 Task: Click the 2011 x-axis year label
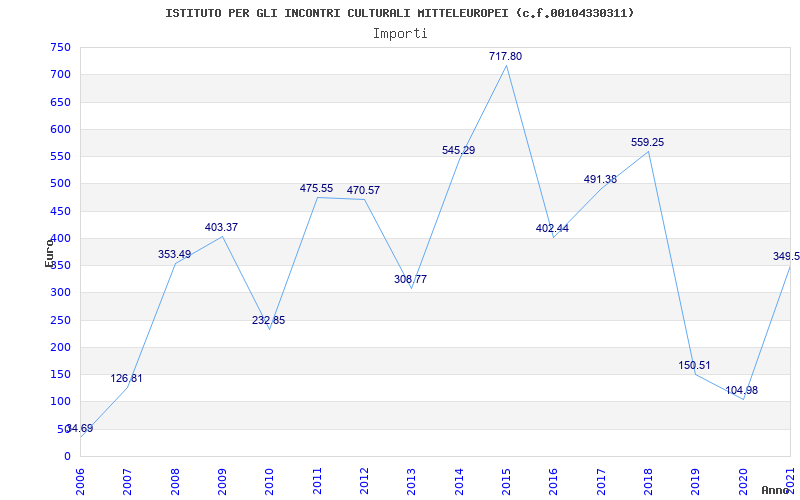(317, 481)
